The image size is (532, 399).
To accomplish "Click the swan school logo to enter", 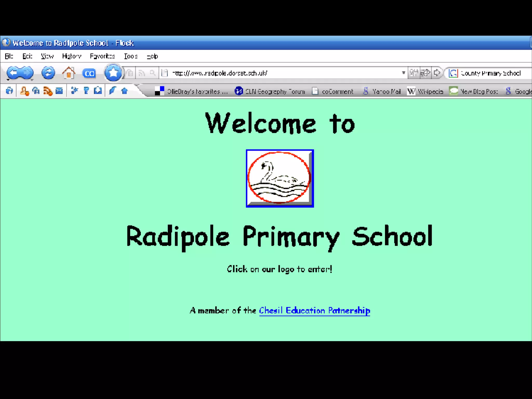I will click(x=280, y=178).
